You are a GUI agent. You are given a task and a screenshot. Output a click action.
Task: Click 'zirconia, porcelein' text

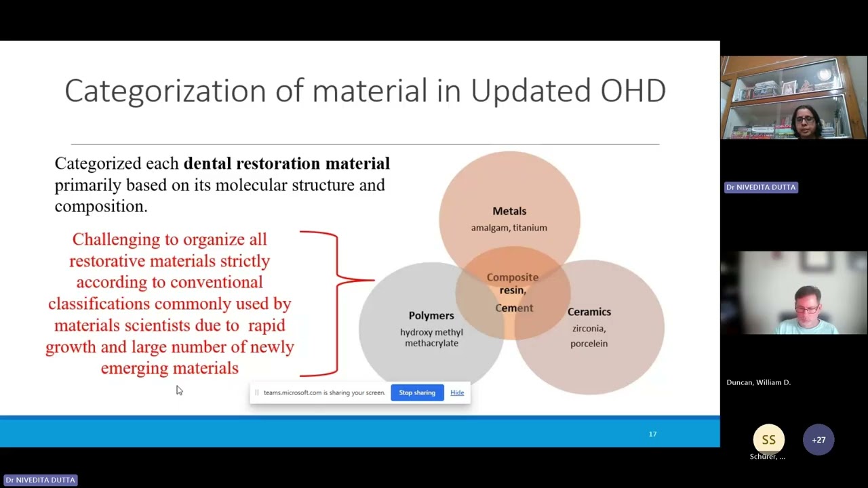coord(589,335)
